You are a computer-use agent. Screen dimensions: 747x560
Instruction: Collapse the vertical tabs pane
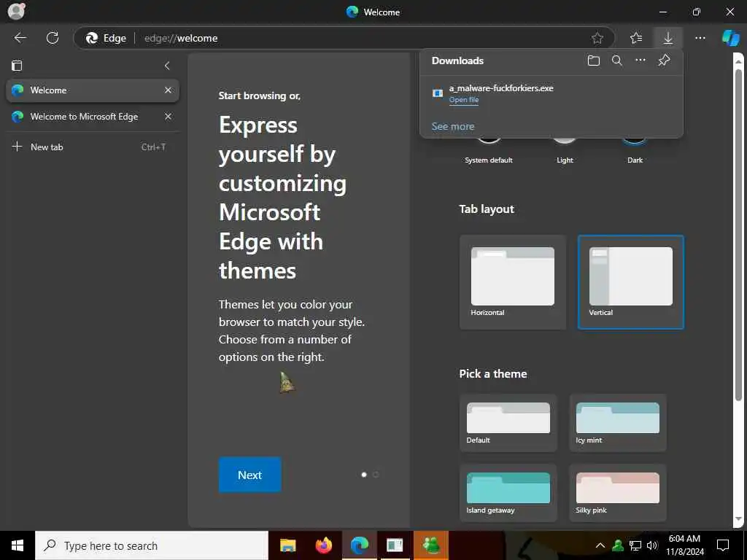tap(167, 66)
